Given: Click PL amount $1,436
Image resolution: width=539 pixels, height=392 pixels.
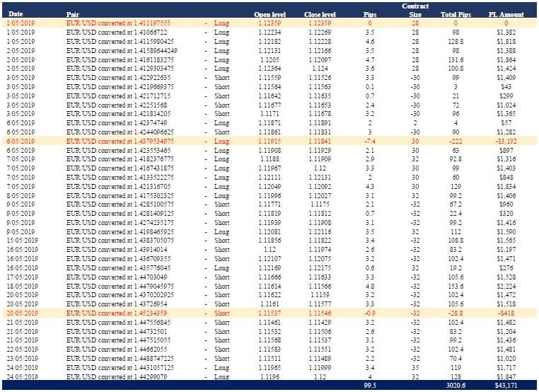Looking at the screenshot, I should pos(506,340).
